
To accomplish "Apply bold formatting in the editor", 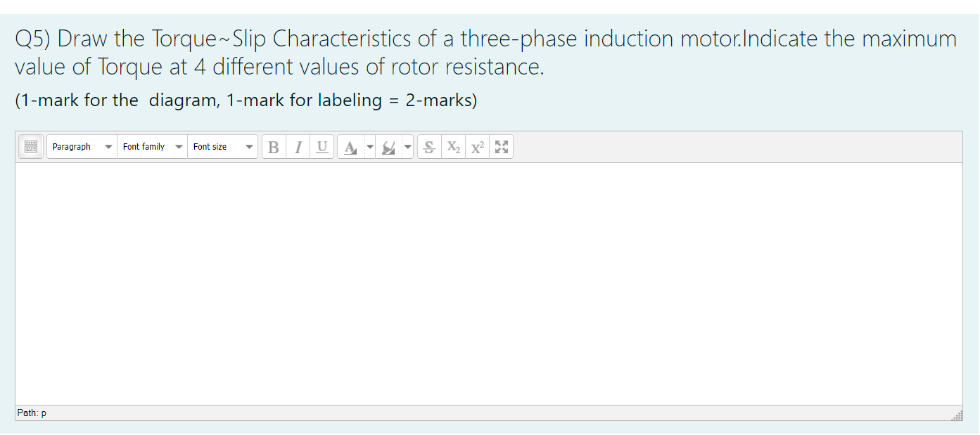I will (x=273, y=146).
